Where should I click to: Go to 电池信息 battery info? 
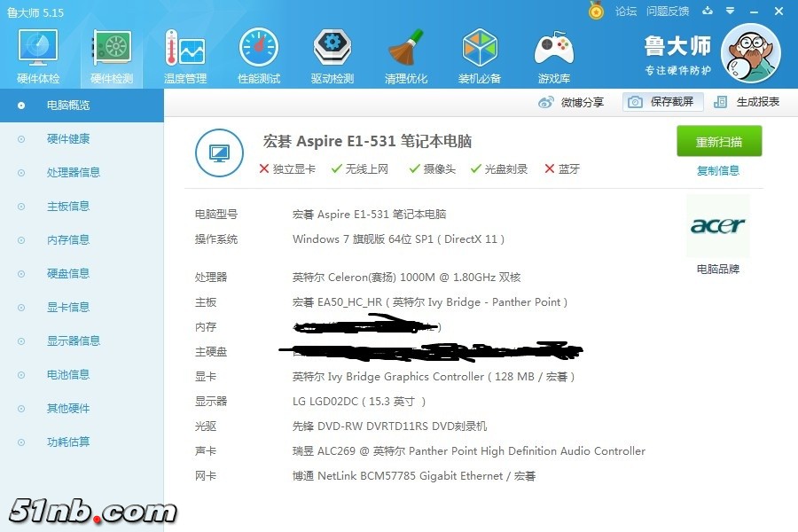pyautogui.click(x=67, y=374)
